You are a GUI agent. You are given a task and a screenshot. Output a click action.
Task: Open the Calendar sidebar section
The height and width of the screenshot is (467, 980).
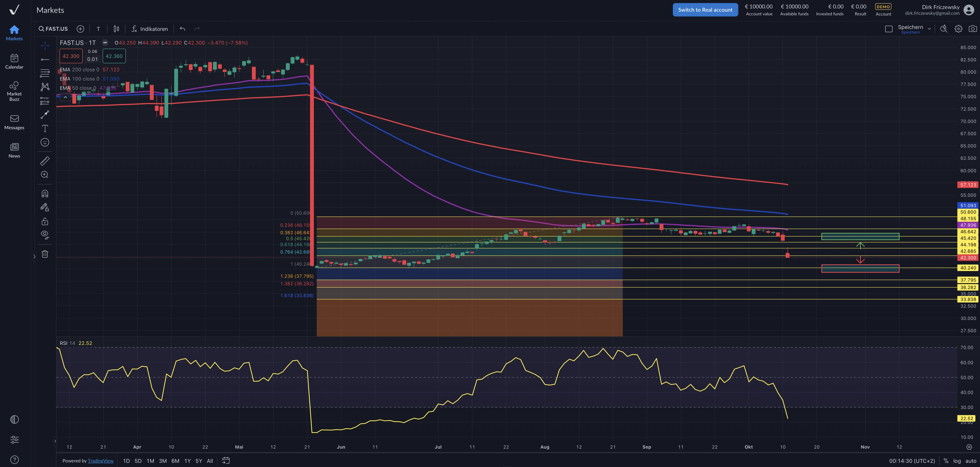click(x=14, y=61)
